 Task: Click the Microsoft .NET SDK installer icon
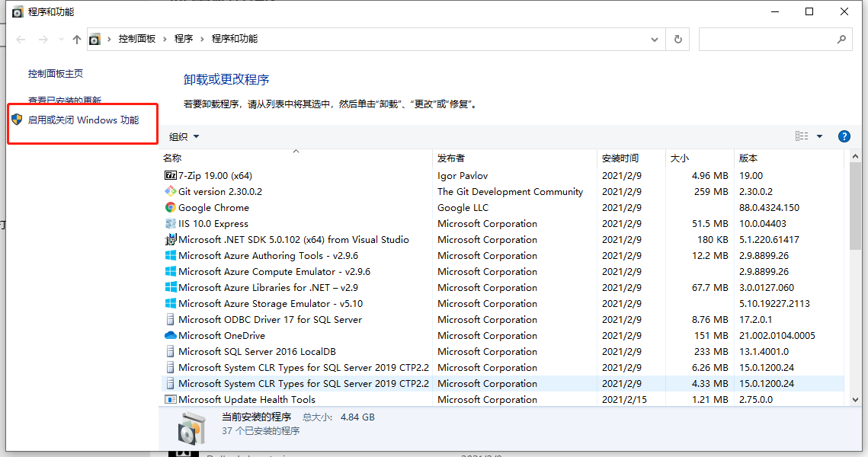pos(171,240)
